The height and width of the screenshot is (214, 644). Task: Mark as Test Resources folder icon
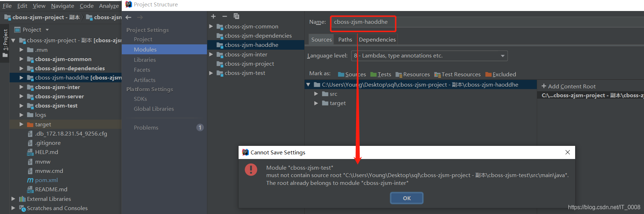(x=437, y=75)
